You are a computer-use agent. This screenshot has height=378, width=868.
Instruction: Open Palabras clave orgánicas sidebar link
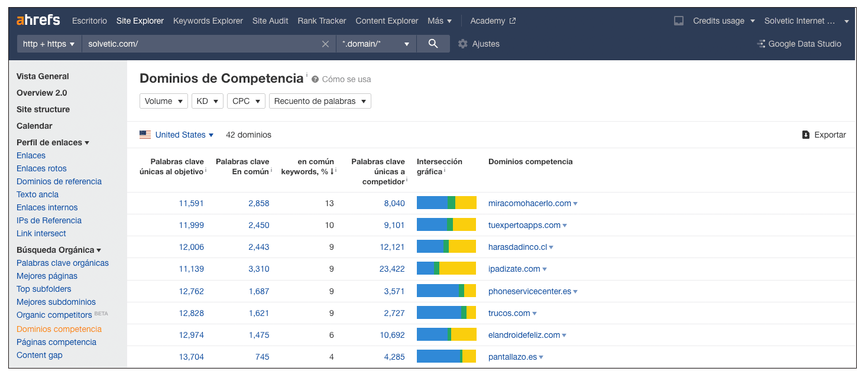click(63, 263)
